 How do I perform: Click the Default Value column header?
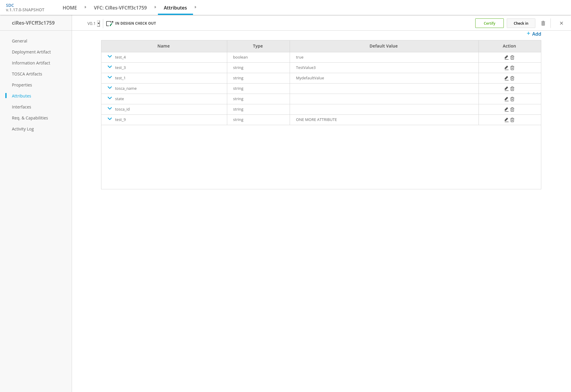[x=384, y=46]
